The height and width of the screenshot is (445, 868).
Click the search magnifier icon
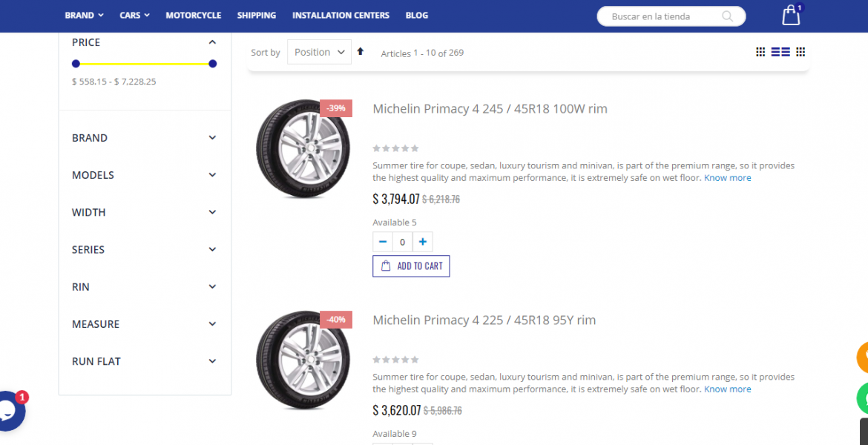(727, 16)
